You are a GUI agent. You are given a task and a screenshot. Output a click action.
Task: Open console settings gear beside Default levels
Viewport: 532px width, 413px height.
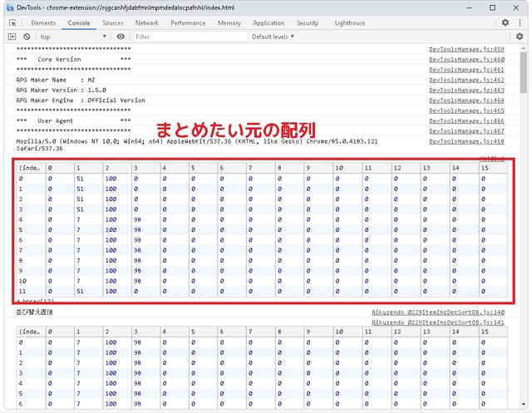pyautogui.click(x=520, y=37)
